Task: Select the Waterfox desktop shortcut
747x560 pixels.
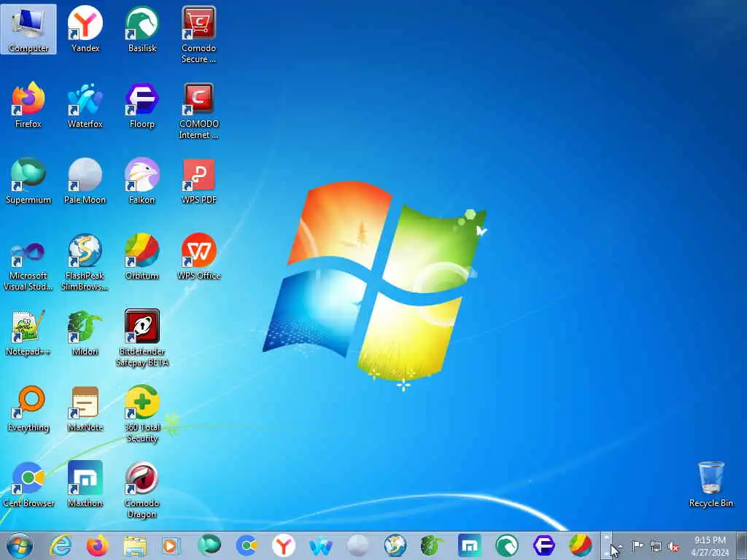Action: coord(85,105)
